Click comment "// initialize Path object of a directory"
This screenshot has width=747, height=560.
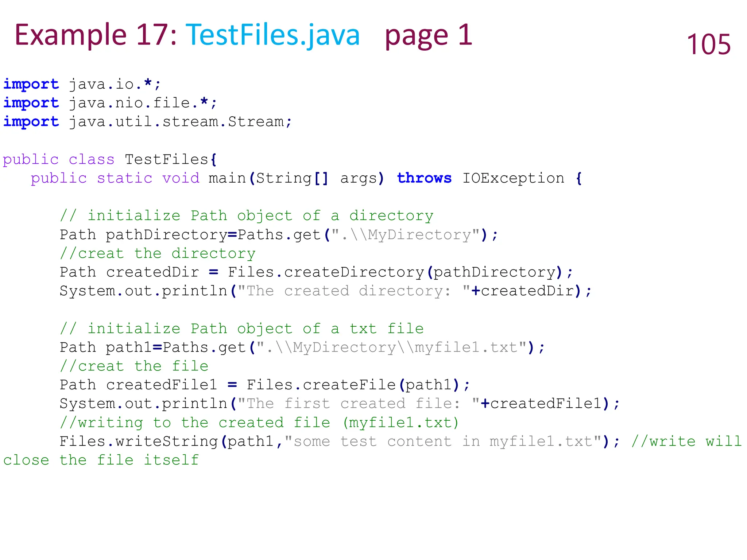click(x=247, y=216)
